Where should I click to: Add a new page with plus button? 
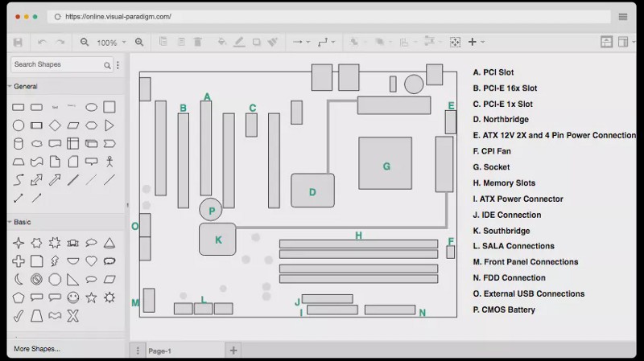pos(233,351)
